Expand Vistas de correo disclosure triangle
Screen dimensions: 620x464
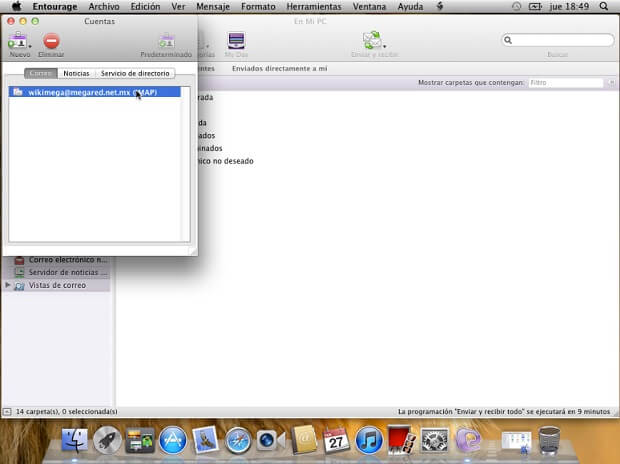8,285
